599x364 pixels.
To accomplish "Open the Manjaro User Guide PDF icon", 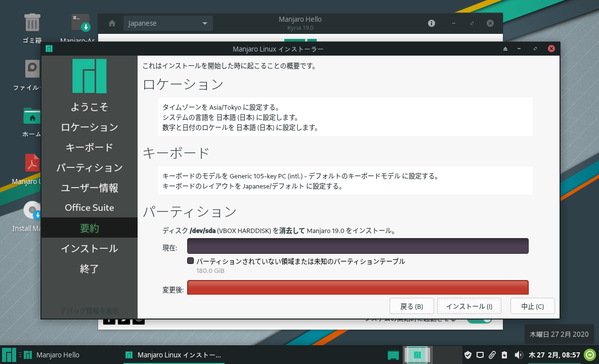I will (32, 163).
